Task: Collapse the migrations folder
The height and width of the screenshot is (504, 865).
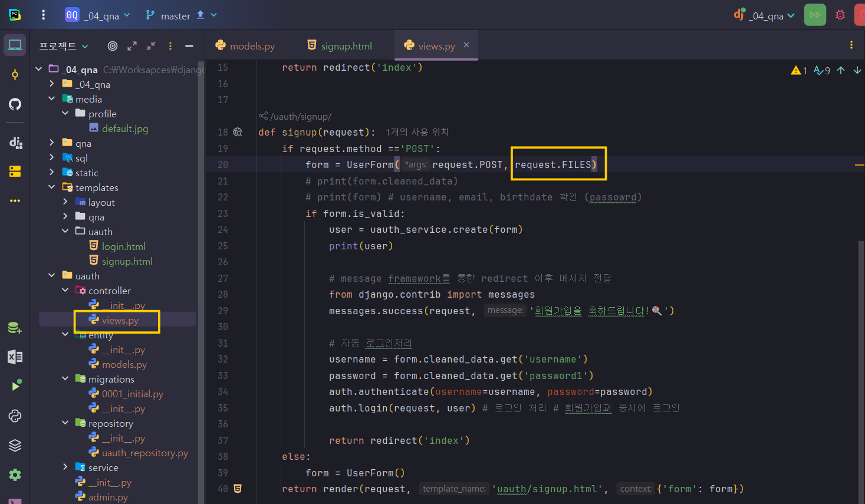Action: coord(65,378)
